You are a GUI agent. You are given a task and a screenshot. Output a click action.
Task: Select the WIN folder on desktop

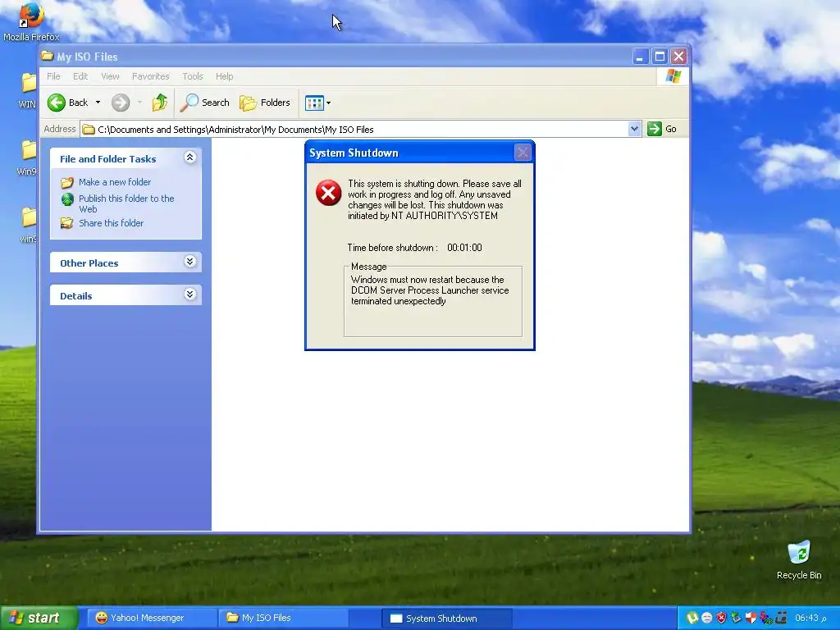[28, 91]
